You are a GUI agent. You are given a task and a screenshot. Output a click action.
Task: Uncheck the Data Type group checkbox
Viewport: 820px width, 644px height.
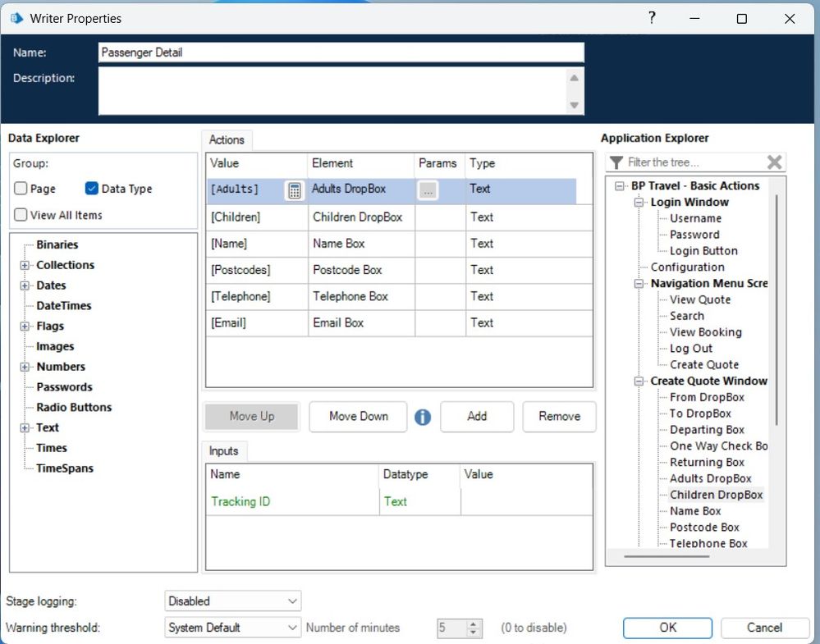tap(92, 189)
